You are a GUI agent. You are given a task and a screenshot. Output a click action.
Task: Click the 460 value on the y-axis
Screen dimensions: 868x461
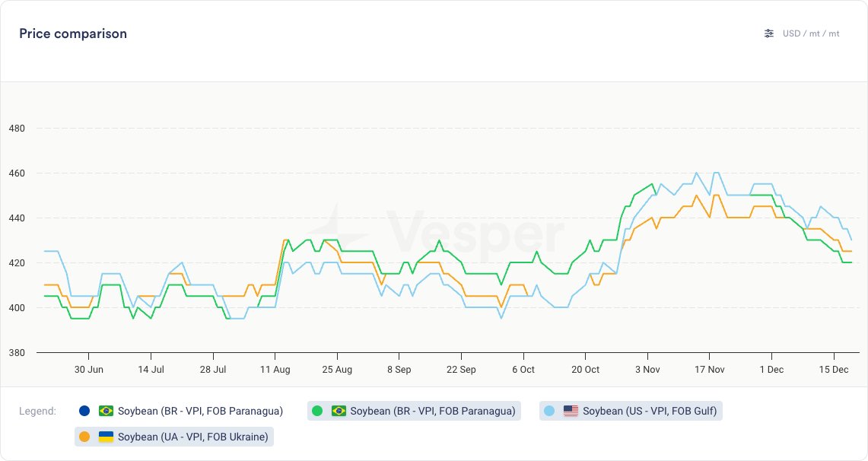coord(16,173)
